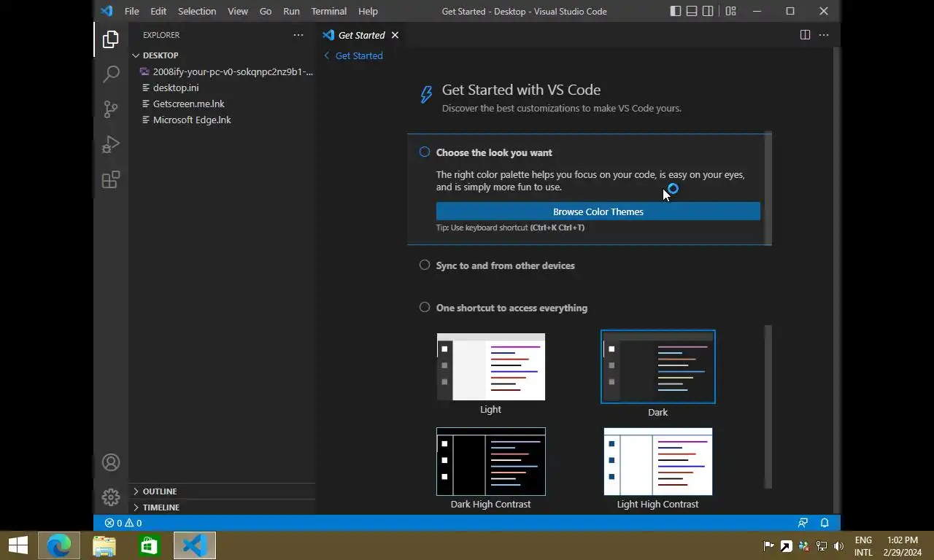Open the Run and Debug view icon
The height and width of the screenshot is (560, 934).
111,144
